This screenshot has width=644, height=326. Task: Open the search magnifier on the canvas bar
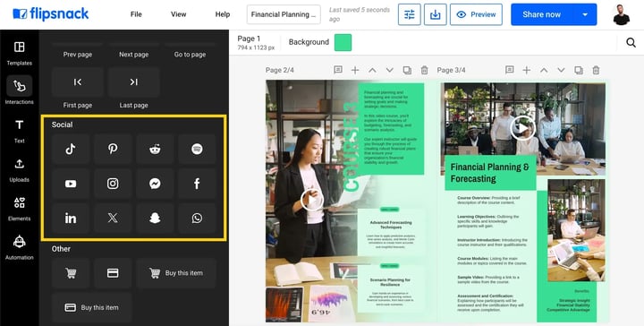pos(631,42)
